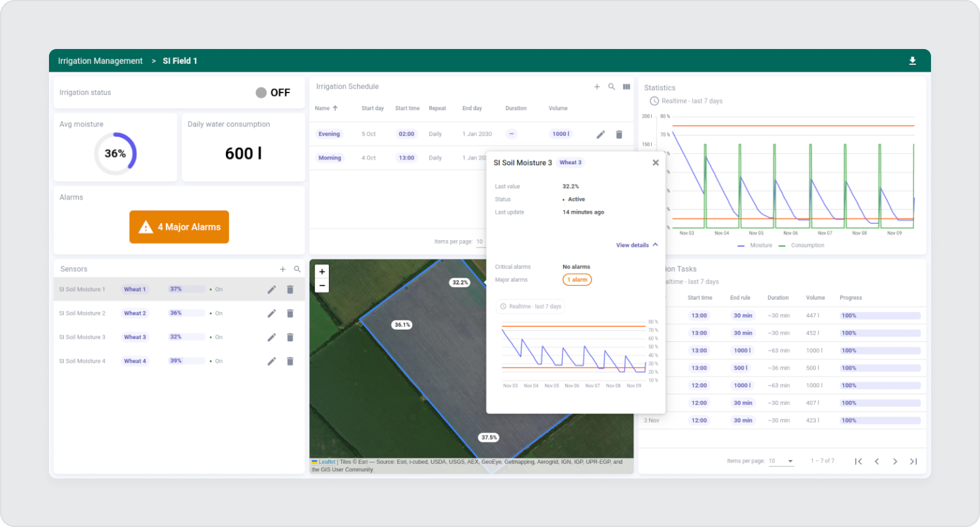Viewport: 980px width, 527px height.
Task: Edit the SI Soil Moisture 4 sensor
Action: [x=271, y=362]
